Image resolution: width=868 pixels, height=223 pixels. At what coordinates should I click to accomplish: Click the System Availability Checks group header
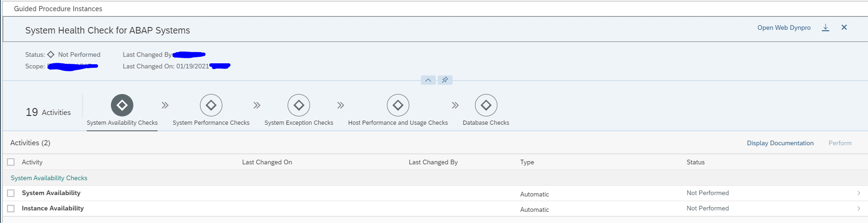tap(49, 178)
